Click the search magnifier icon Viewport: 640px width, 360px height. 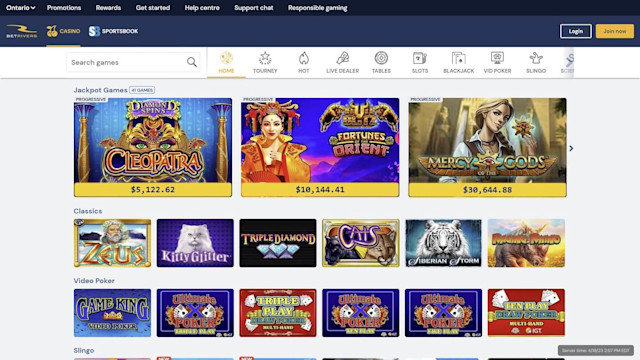tap(191, 62)
